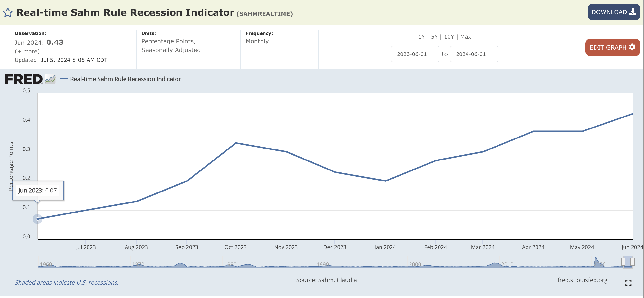Click the legend line for Sahm Rule series
This screenshot has height=298, width=644.
64,79
